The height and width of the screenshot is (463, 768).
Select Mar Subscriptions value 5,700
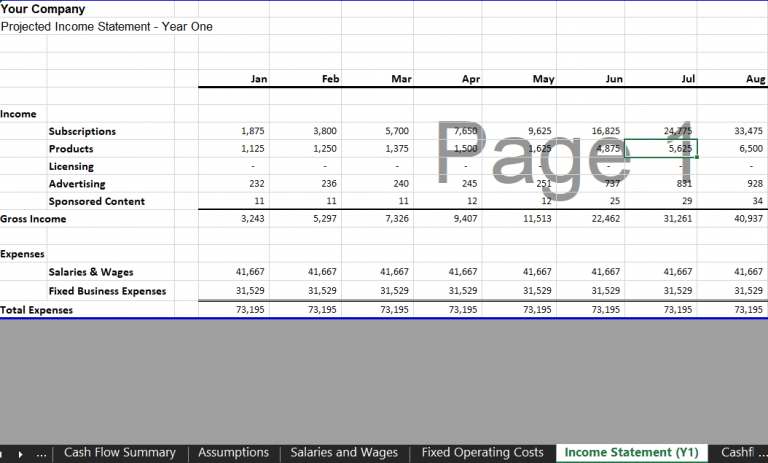point(397,131)
